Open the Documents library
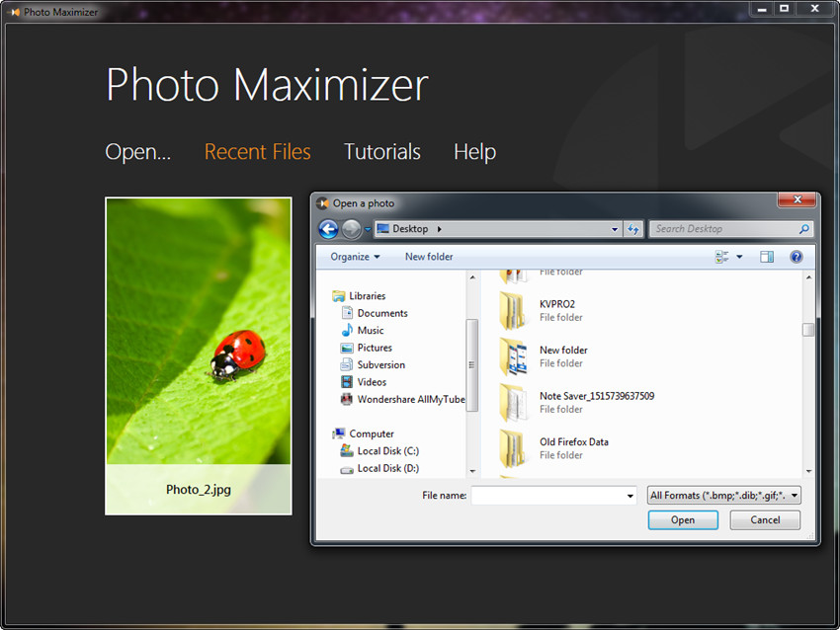 382,313
